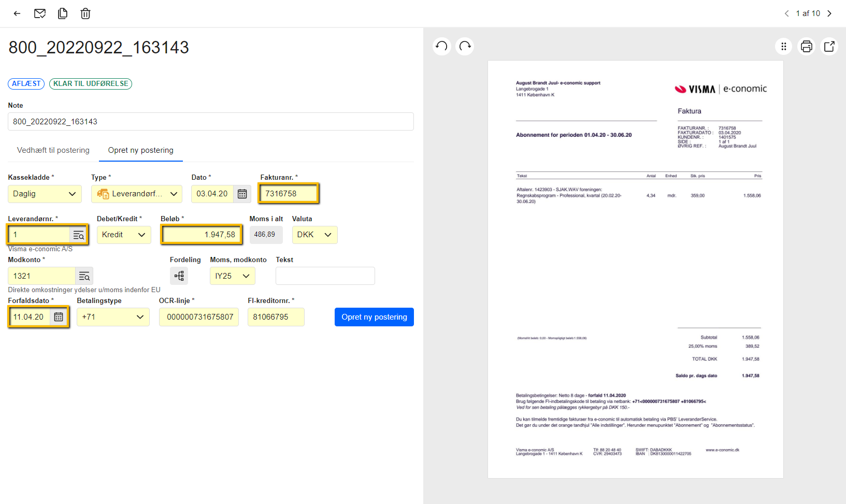Open the envelope send icon

tap(40, 13)
